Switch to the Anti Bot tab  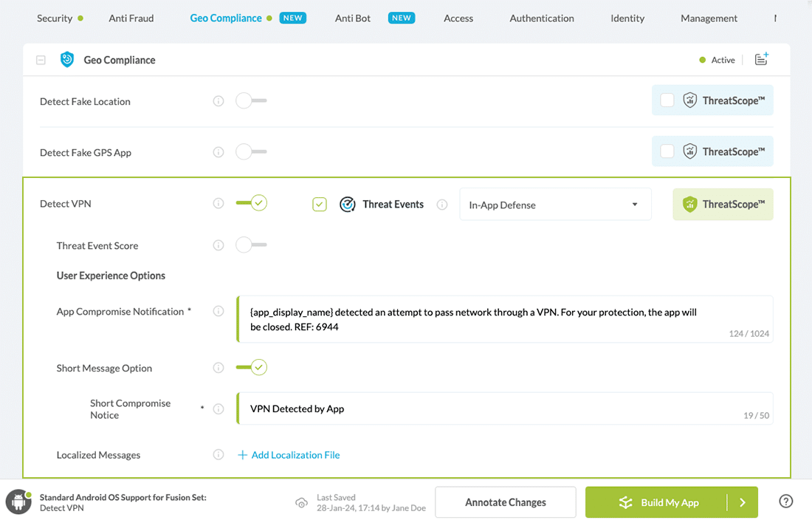[352, 18]
